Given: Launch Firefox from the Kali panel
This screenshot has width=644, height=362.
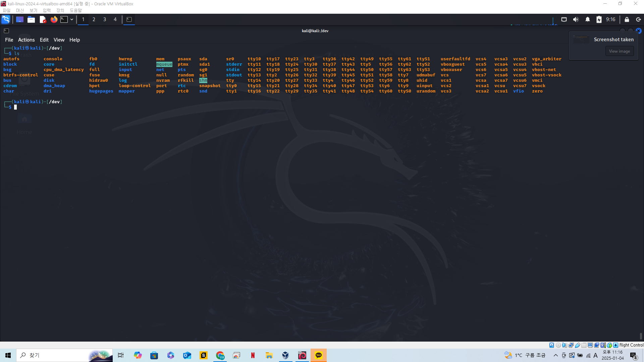Looking at the screenshot, I should click(x=54, y=19).
